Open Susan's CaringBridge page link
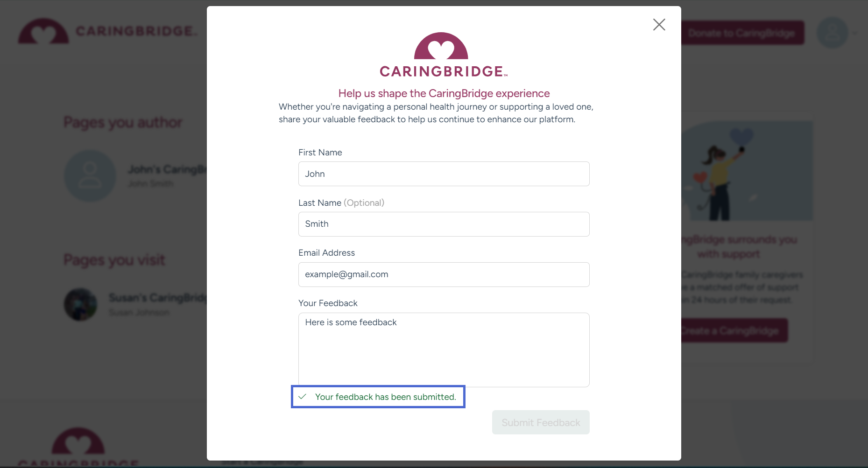This screenshot has width=868, height=468. click(158, 298)
